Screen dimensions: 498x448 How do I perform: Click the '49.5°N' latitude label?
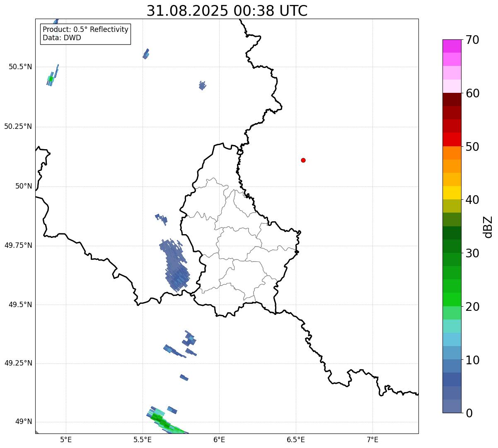(x=20, y=305)
